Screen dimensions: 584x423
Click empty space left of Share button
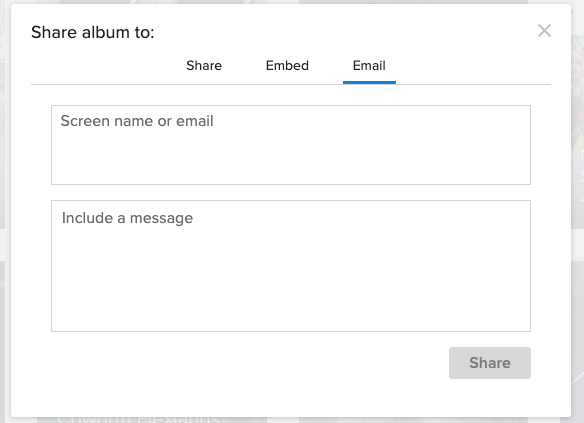(x=250, y=363)
